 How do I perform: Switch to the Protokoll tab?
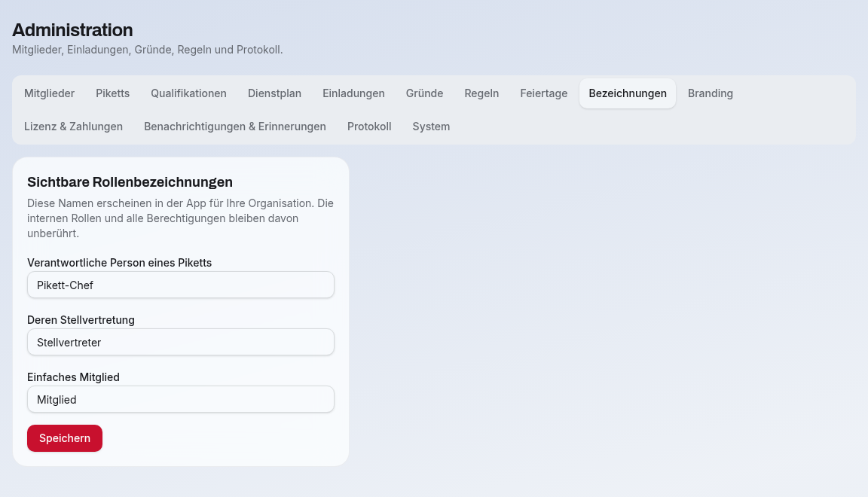click(x=369, y=127)
